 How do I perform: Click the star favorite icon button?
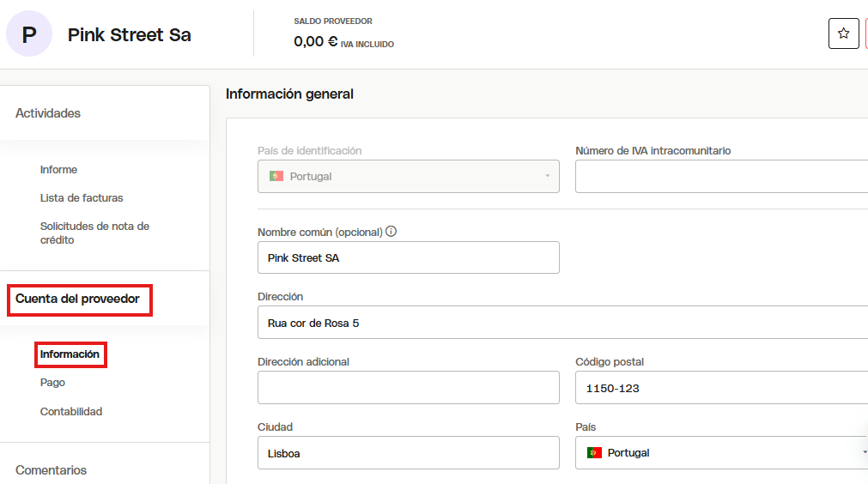(843, 33)
